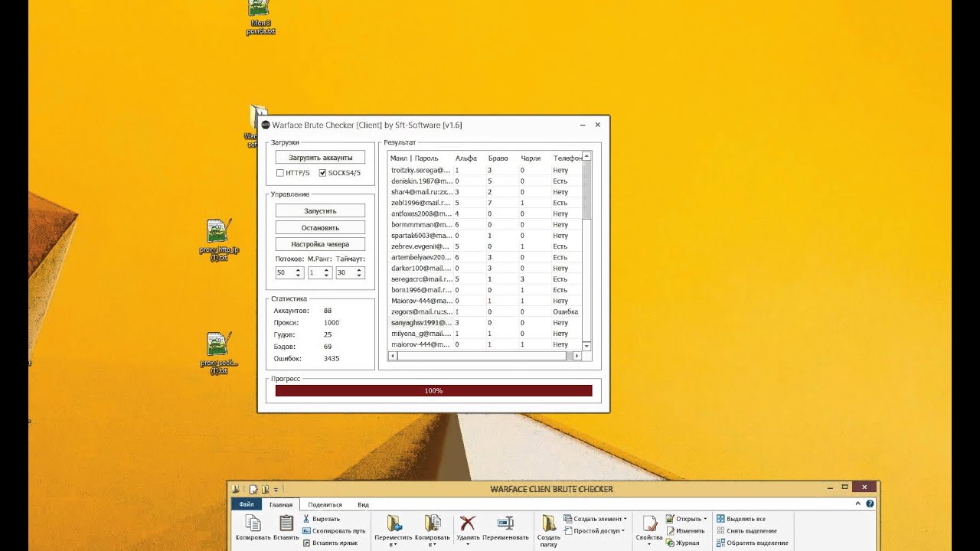Open the quick access toolbar customize arrow
Viewport: 980px width, 551px height.
click(x=276, y=489)
